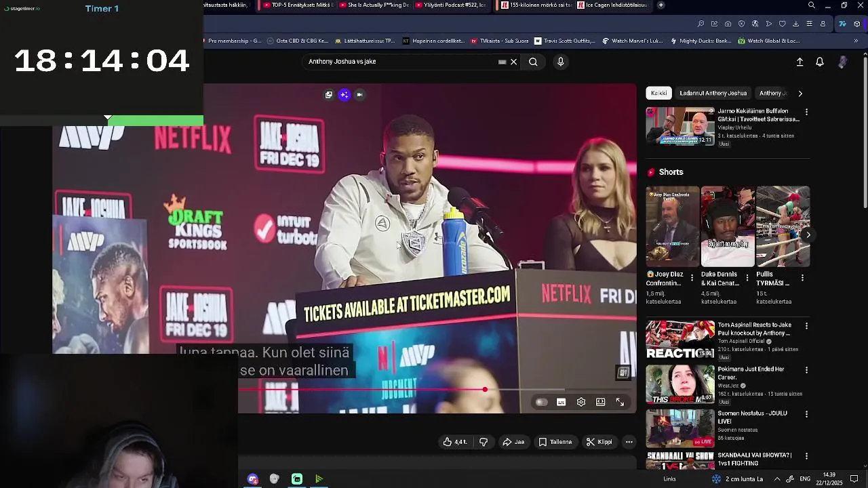Viewport: 868px width, 488px height.
Task: Show hidden system tray icons chevron
Action: tap(777, 479)
